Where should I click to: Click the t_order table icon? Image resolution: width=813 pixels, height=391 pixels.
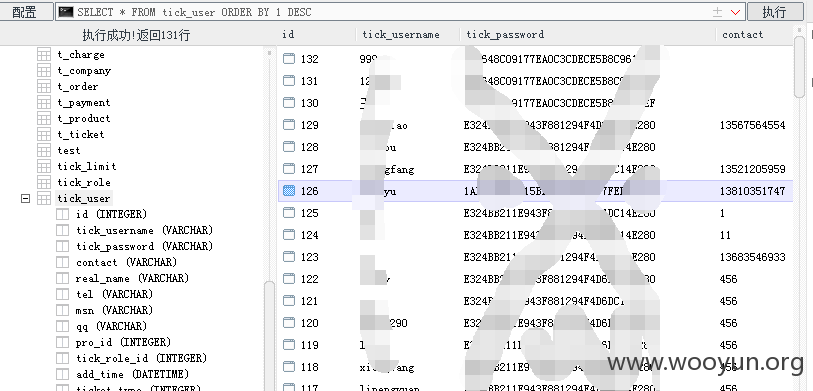[44, 87]
